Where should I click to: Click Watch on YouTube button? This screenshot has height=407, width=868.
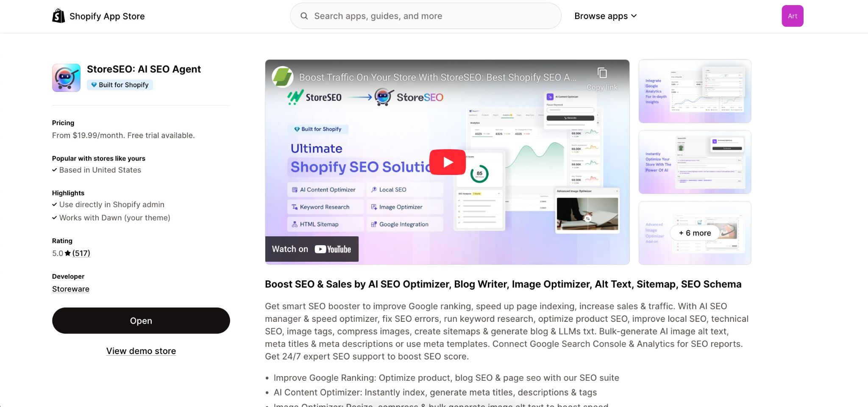[312, 249]
